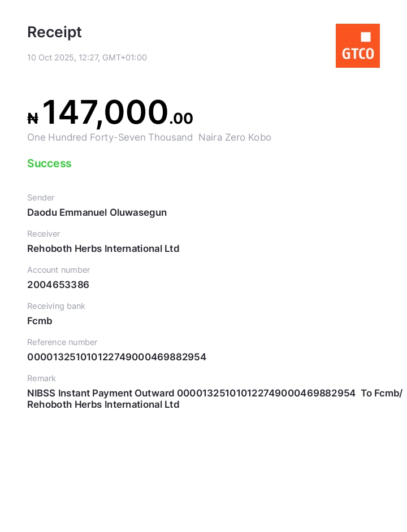Select the reference number value under Reference number
Image resolution: width=407 pixels, height=532 pixels.
coord(116,357)
